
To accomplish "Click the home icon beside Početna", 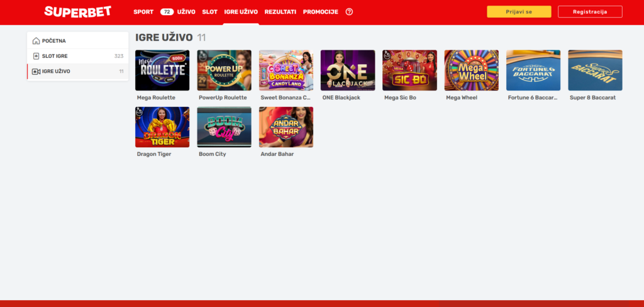I will click(36, 41).
